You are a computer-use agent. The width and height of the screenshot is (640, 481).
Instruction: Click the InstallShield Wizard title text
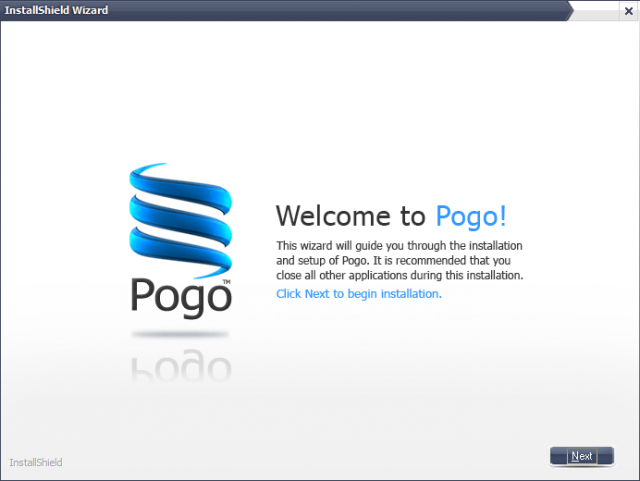click(56, 10)
